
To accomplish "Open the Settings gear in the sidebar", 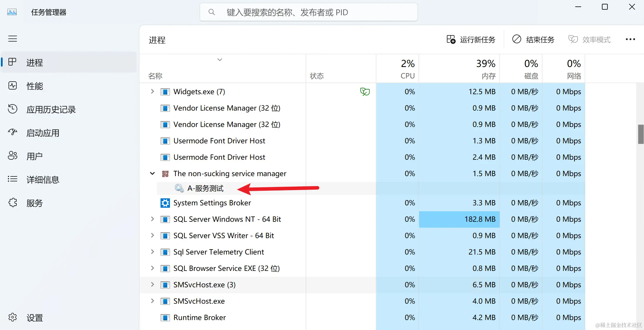I will click(x=13, y=317).
